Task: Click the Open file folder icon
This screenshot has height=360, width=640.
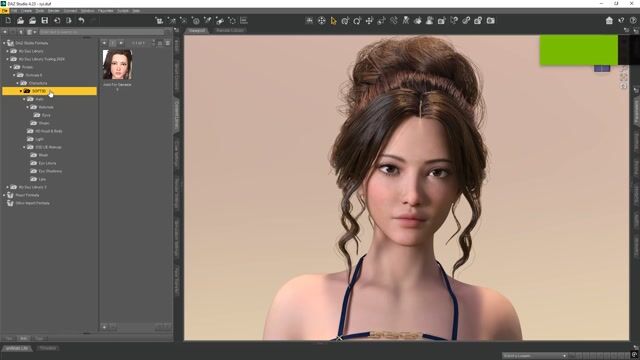Action: (x=20, y=20)
